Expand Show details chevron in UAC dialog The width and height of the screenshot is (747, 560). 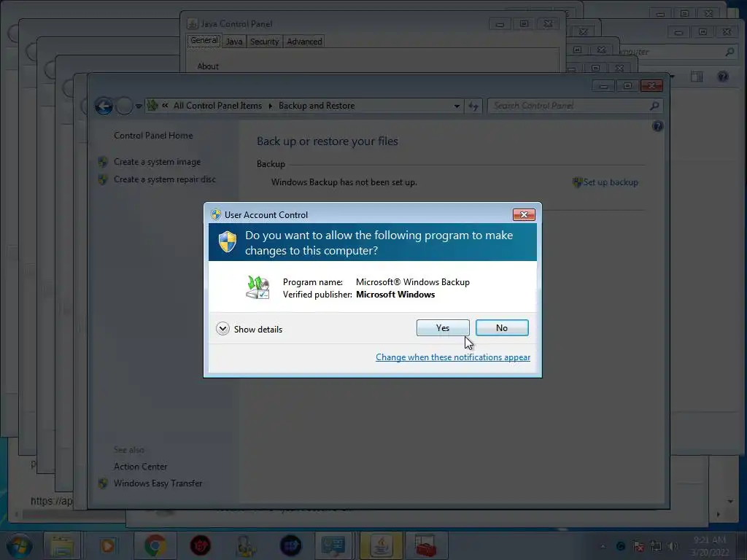(x=222, y=329)
